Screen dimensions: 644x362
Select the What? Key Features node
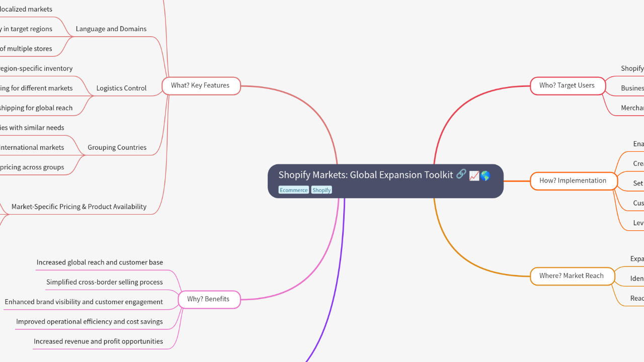click(x=201, y=85)
